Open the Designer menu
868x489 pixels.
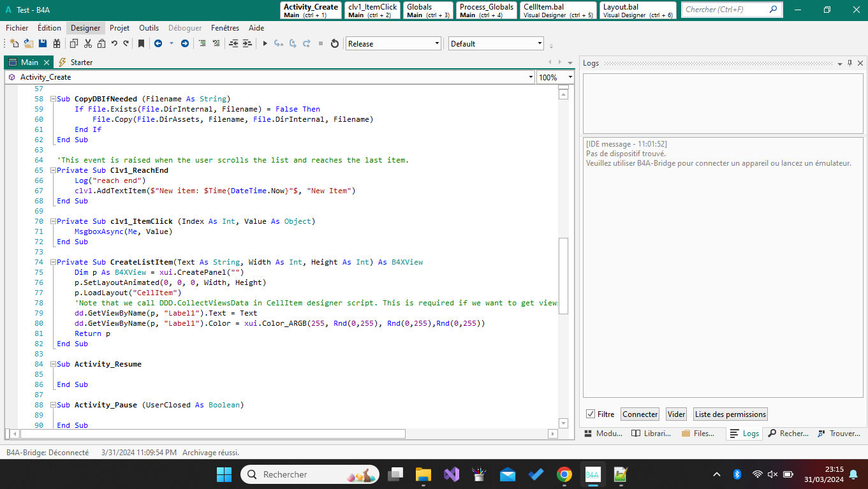tap(85, 28)
